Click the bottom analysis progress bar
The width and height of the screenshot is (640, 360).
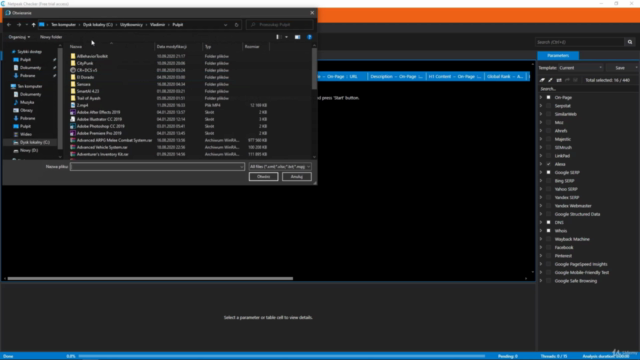coord(282,356)
